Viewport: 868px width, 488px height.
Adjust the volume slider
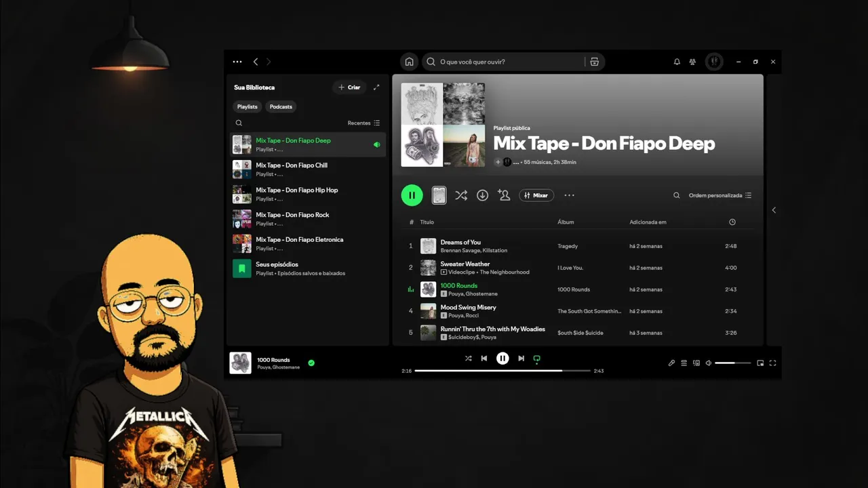click(x=733, y=363)
